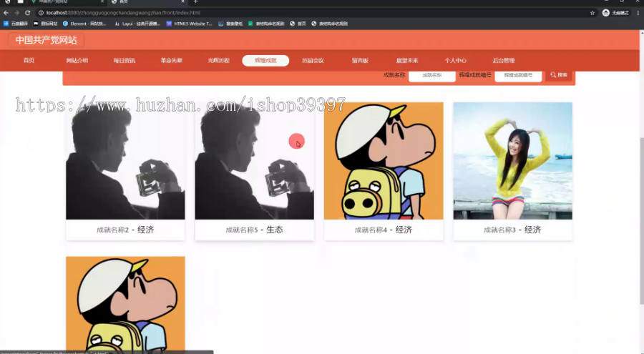Open the 成就名称2 - 经济 card image
This screenshot has height=354, width=644.
125,161
